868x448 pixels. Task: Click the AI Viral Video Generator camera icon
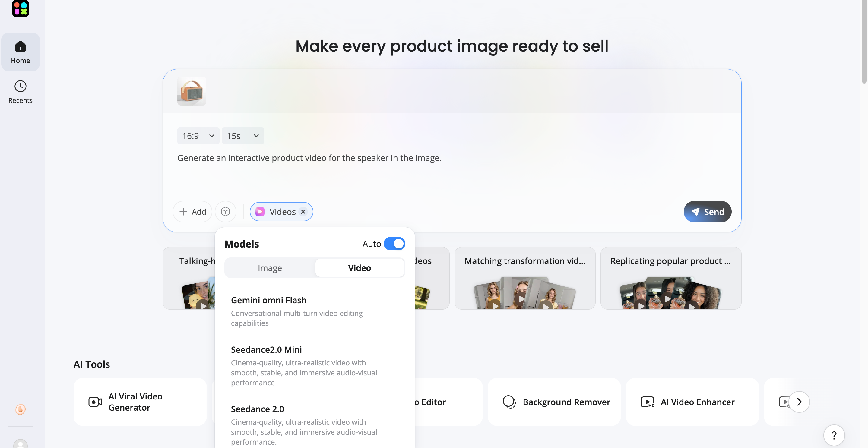coord(95,402)
